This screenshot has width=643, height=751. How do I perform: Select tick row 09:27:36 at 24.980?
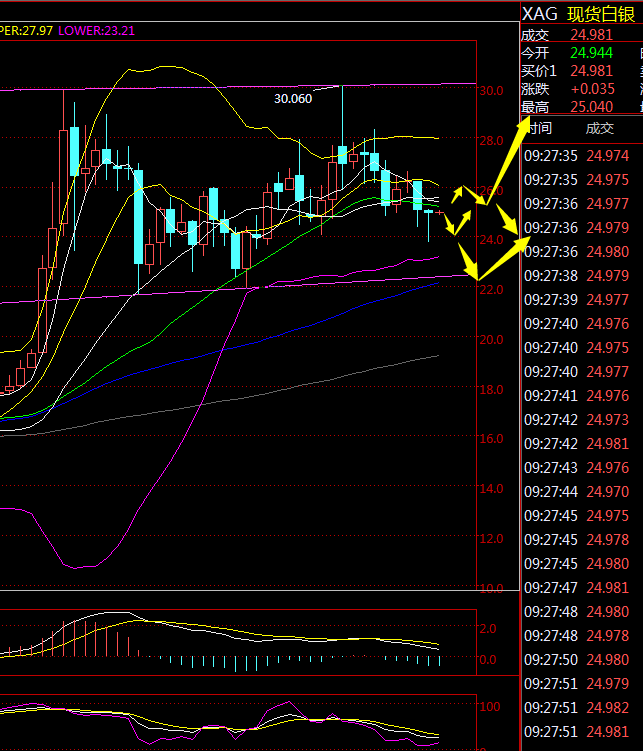point(576,251)
